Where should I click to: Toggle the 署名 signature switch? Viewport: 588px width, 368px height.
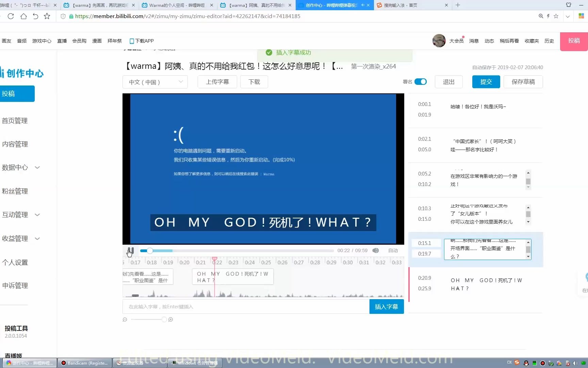click(421, 82)
